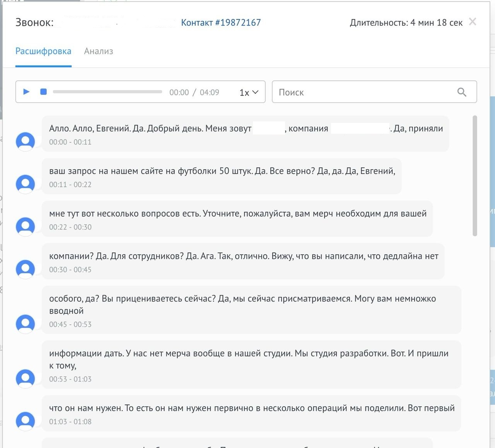Click avatar icon beside 00:00 - 00:11 message
Viewport: 495px width, 448px height.
pyautogui.click(x=25, y=141)
